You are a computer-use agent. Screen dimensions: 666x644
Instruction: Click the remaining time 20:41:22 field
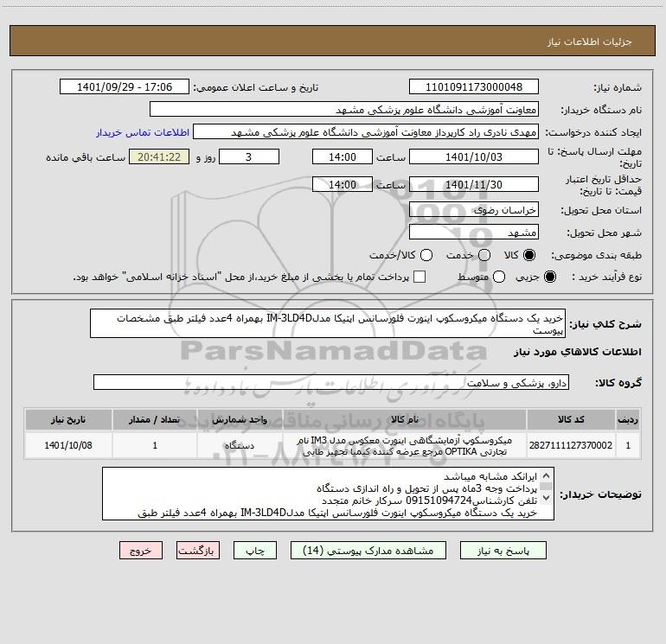click(159, 156)
